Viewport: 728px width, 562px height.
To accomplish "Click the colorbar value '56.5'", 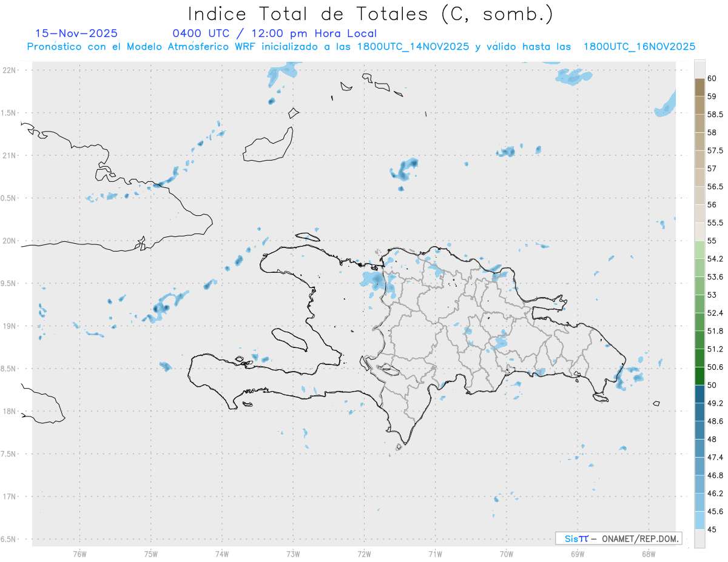I will point(715,187).
